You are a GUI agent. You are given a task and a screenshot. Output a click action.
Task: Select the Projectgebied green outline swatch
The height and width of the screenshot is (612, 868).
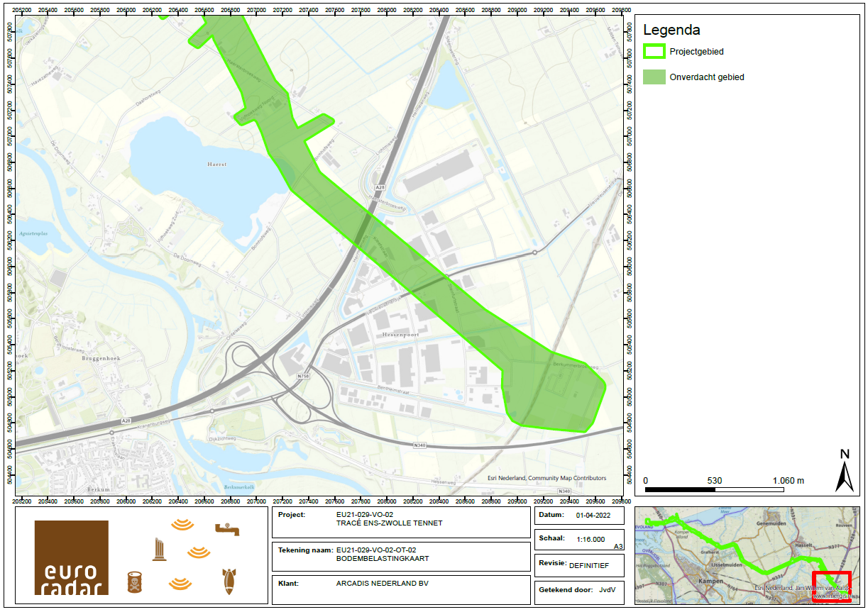pos(654,52)
